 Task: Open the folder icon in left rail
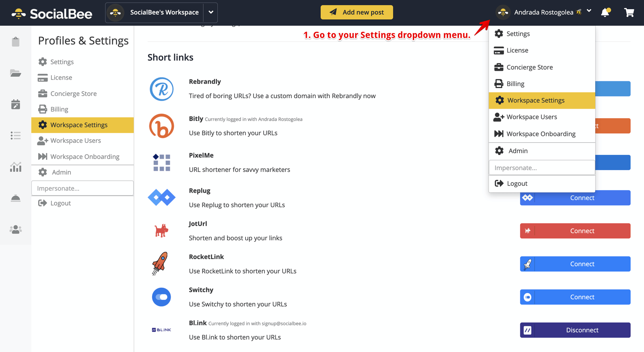16,73
